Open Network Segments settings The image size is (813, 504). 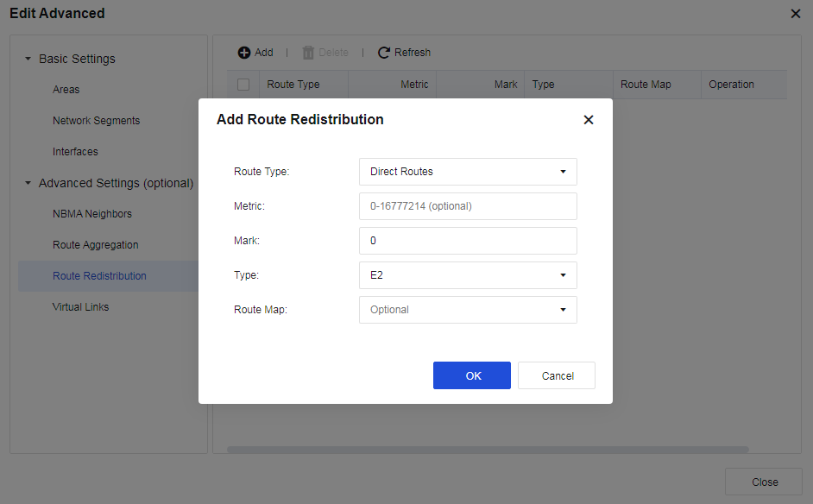(96, 121)
